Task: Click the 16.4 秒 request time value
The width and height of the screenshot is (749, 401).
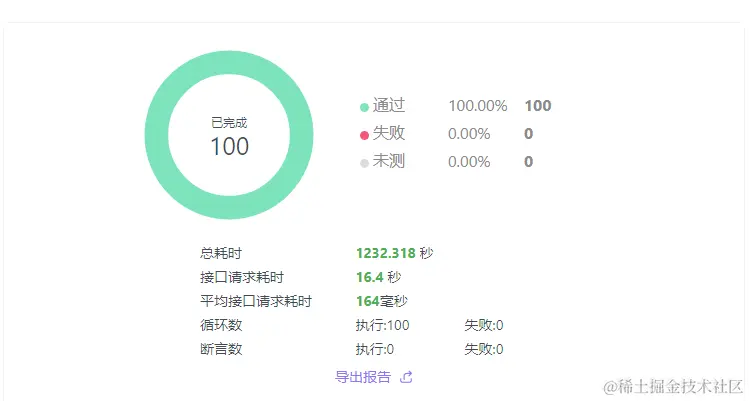Action: coord(379,277)
